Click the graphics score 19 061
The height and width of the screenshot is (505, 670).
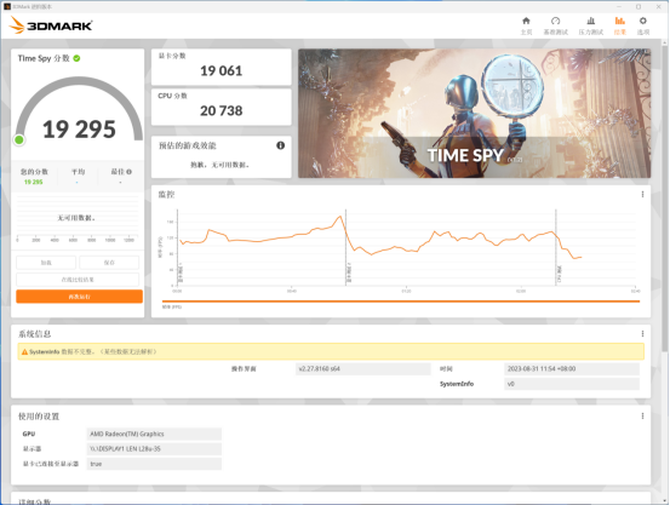click(x=221, y=71)
